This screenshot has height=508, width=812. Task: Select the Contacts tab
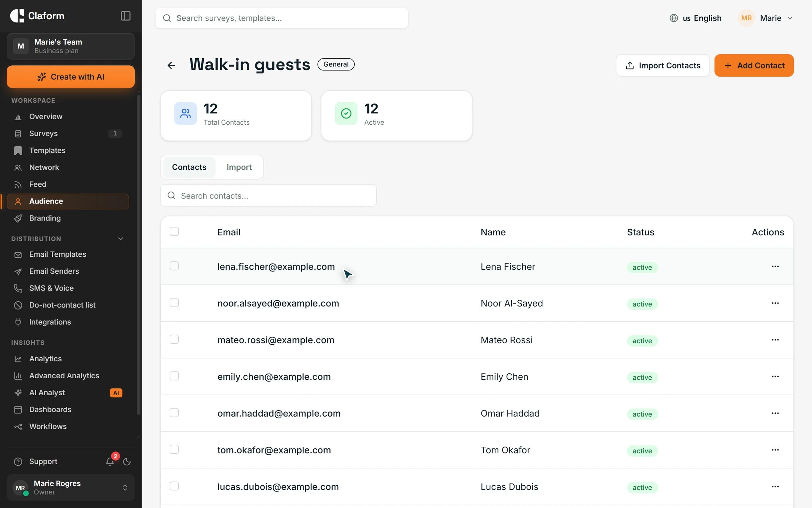point(189,167)
